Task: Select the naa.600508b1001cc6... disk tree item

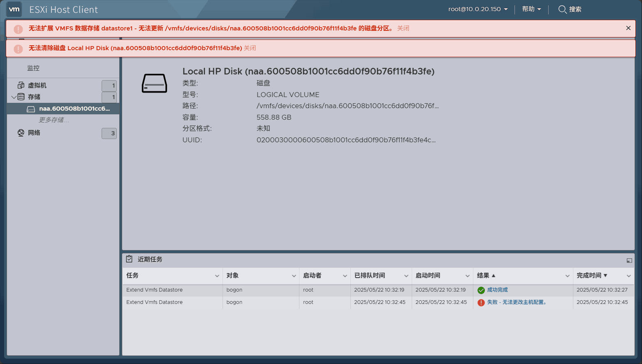Action: tap(63, 109)
